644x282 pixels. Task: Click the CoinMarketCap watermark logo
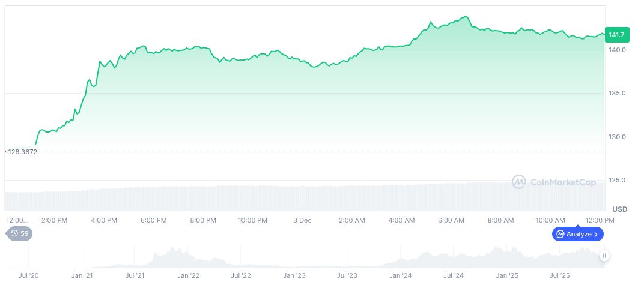[518, 181]
